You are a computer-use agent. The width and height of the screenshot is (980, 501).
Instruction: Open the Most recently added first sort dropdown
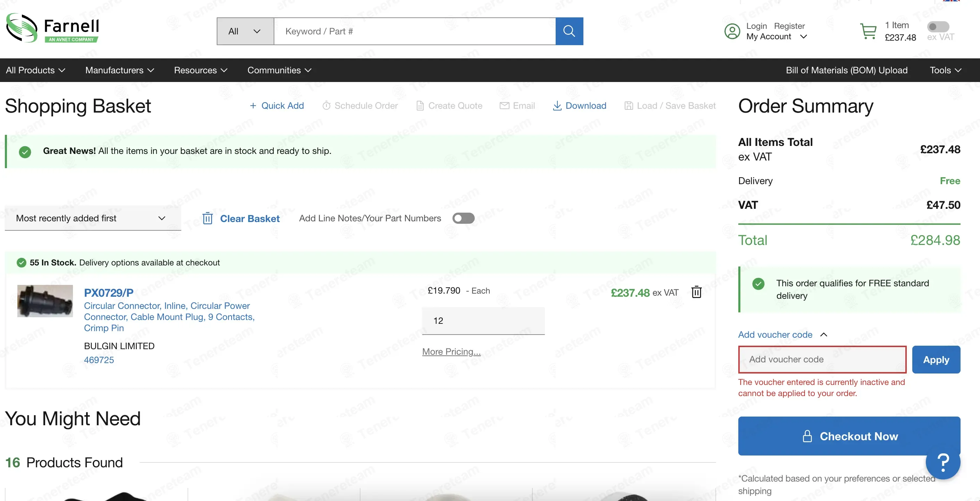93,218
